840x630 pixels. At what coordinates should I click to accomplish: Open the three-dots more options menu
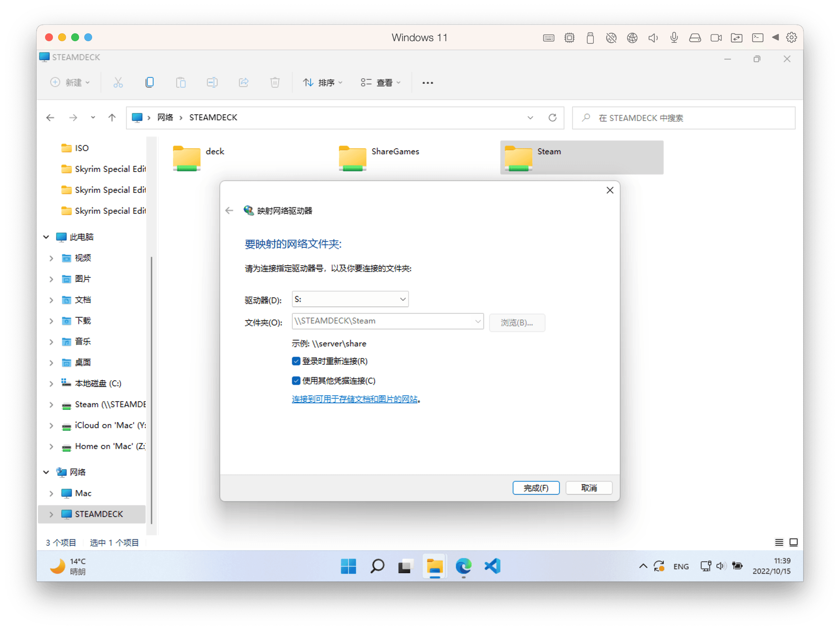click(428, 83)
